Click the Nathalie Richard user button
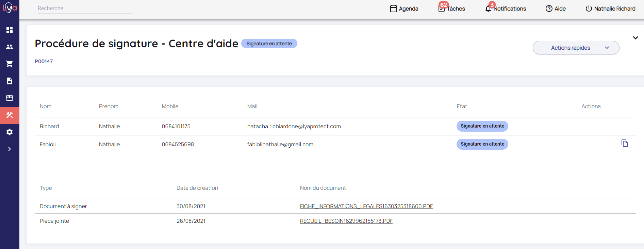Viewport: 644px width, 249px height. click(610, 9)
